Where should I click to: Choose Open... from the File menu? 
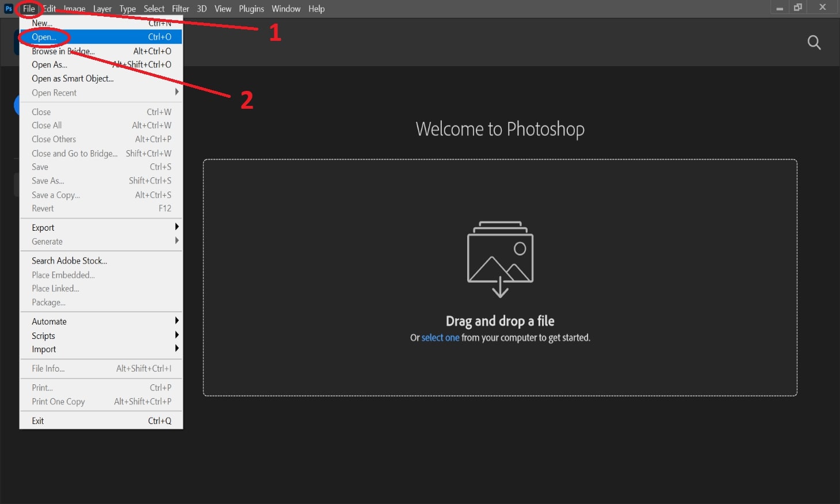101,37
